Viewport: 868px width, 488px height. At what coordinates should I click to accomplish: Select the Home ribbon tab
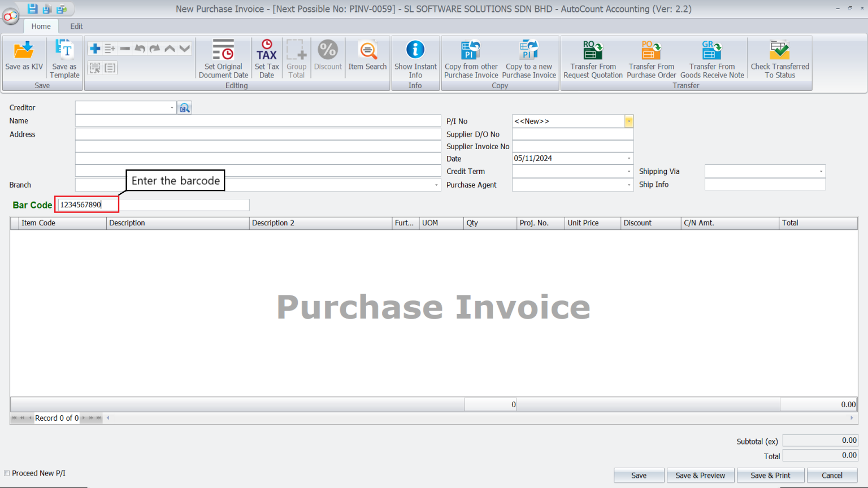41,26
